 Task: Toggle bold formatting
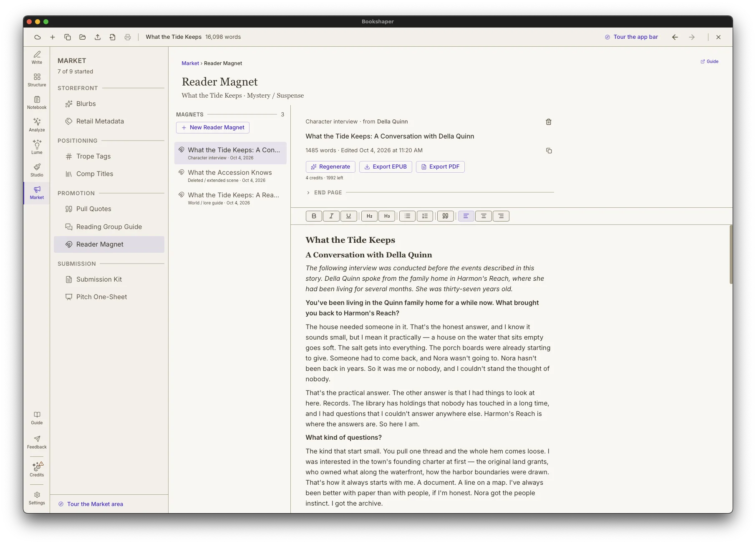coord(314,216)
